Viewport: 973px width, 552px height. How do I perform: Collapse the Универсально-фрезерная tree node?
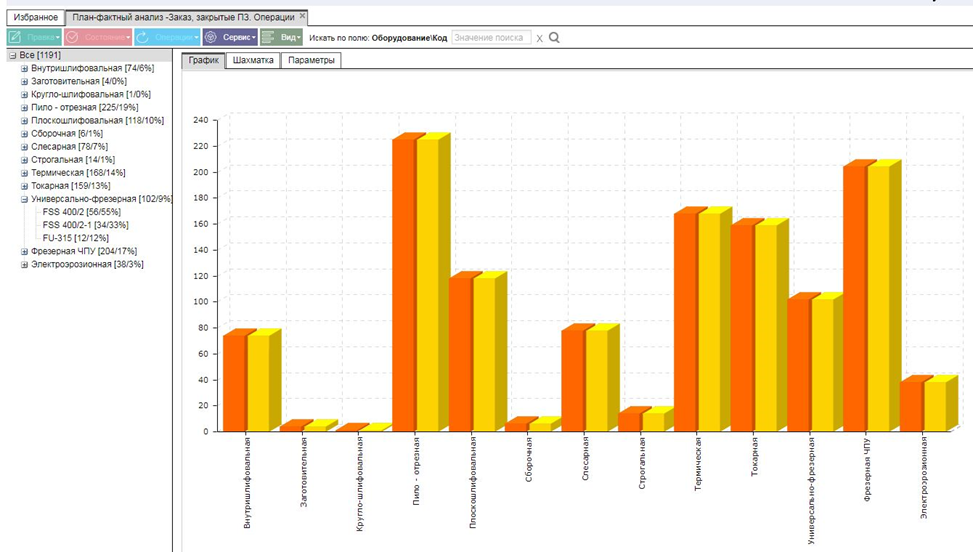tap(24, 199)
